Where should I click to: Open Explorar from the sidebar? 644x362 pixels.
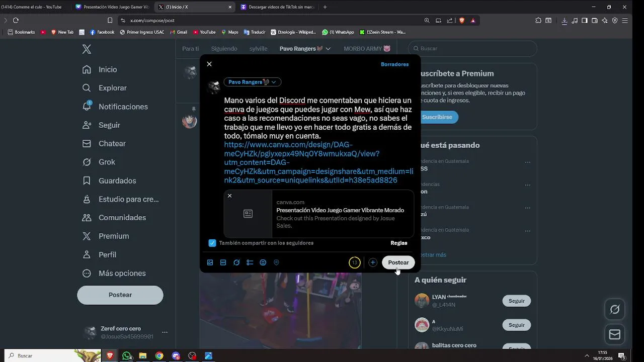coord(105,88)
